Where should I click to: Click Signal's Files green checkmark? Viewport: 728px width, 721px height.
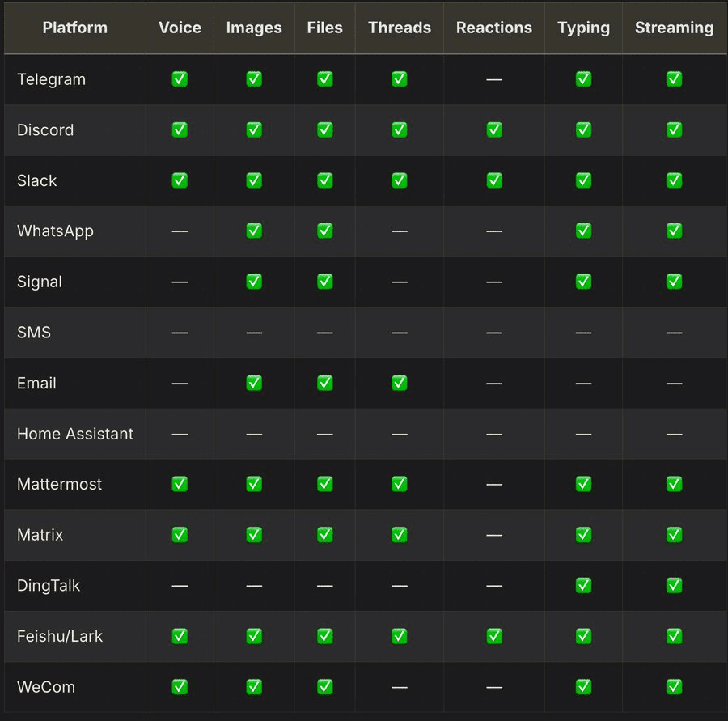324,282
